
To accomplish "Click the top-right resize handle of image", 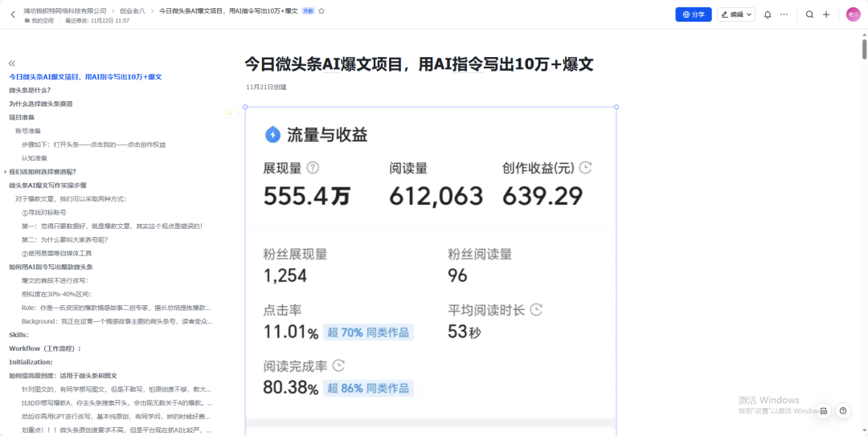I will [x=616, y=107].
